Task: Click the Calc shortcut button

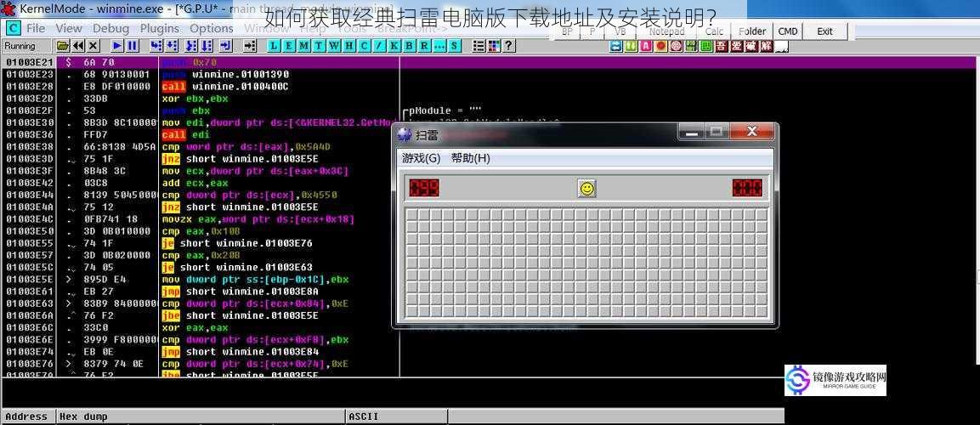Action: point(714,32)
